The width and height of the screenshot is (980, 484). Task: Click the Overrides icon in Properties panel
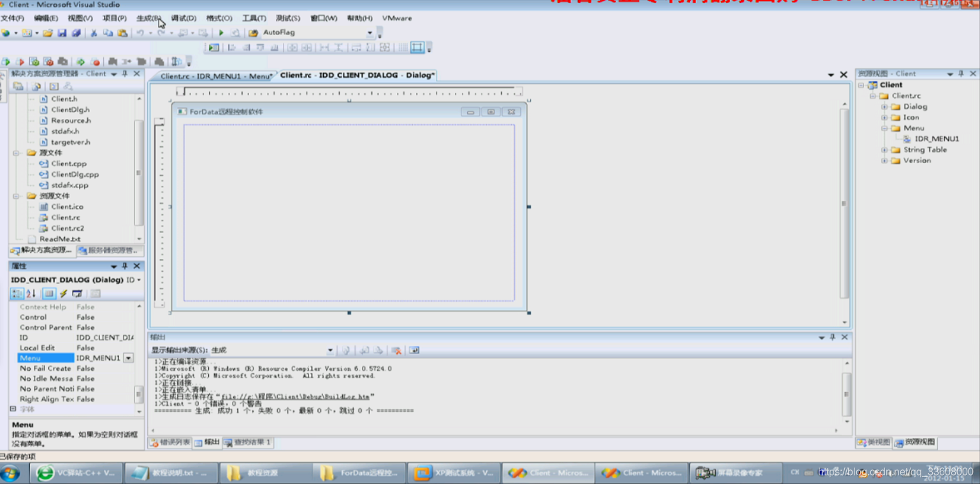[77, 294]
